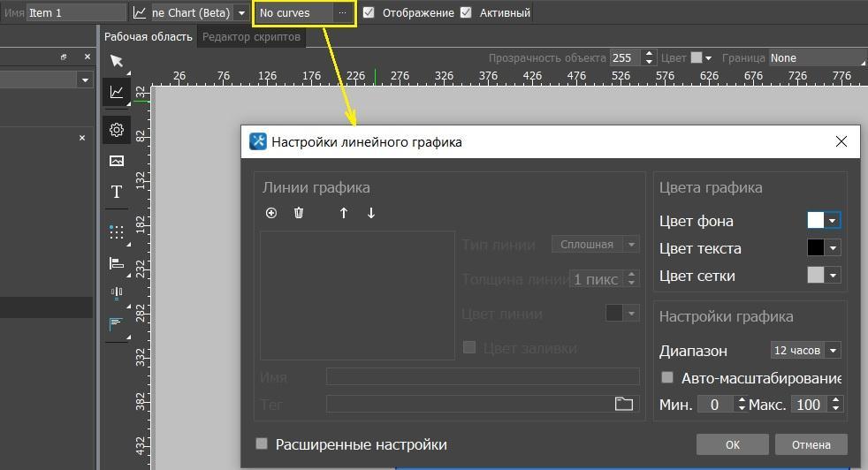The height and width of the screenshot is (470, 868).
Task: Open the chart type dropdown arrow
Action: coord(241,13)
